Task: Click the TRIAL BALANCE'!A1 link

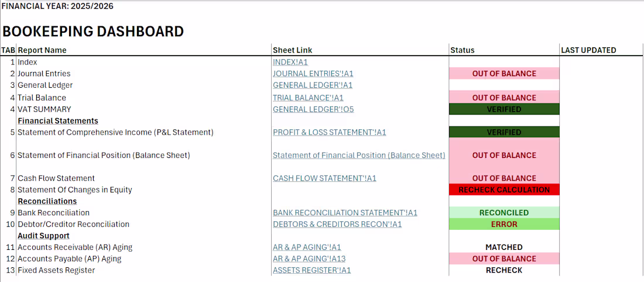Action: click(x=308, y=98)
